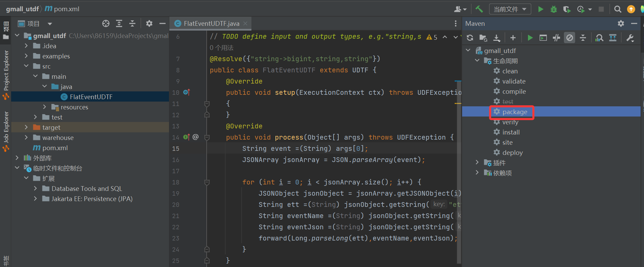
Task: Run current file with green play button
Action: point(541,9)
